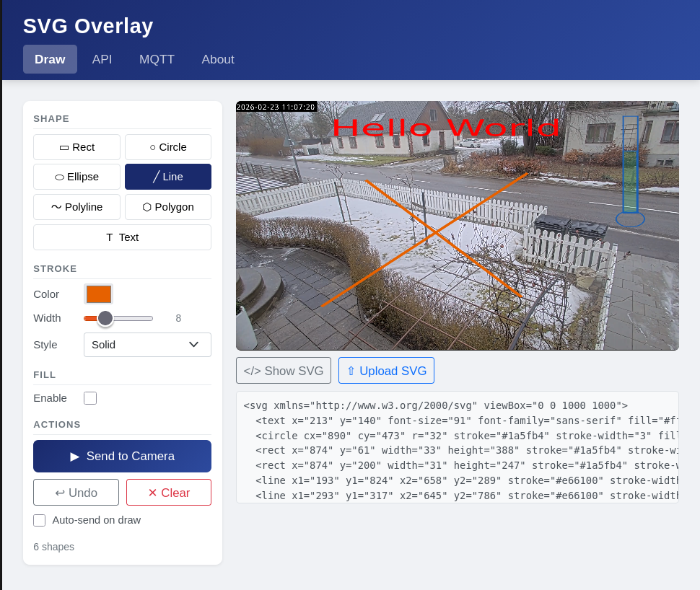Viewport: 700px width, 590px height.
Task: Pick the Line shape tool
Action: click(x=167, y=177)
